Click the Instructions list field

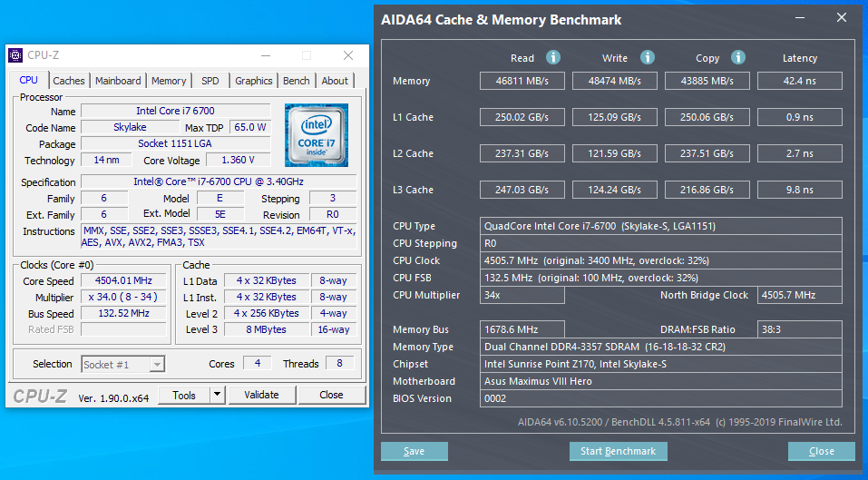click(219, 237)
